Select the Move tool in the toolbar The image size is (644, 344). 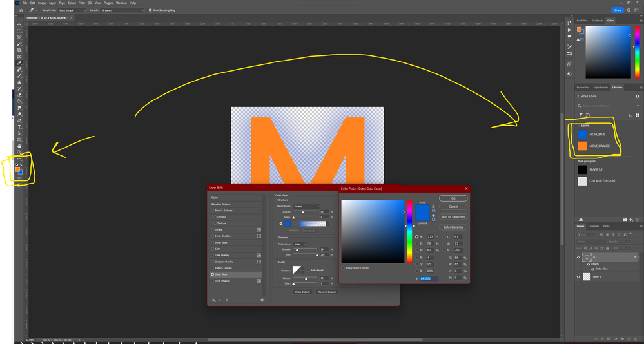[19, 24]
